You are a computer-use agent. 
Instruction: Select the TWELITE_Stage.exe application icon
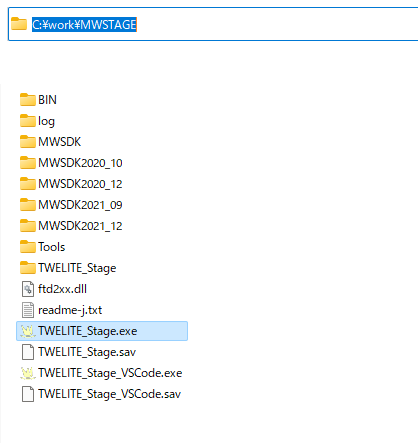[28, 331]
